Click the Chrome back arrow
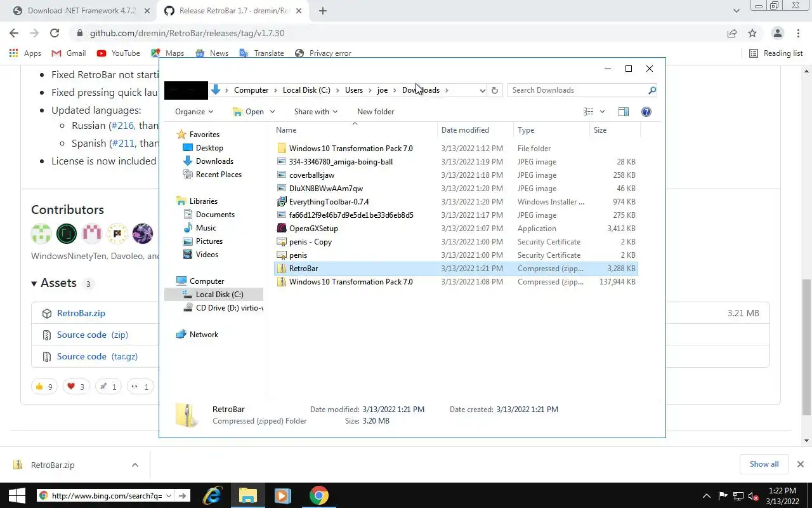 [14, 33]
